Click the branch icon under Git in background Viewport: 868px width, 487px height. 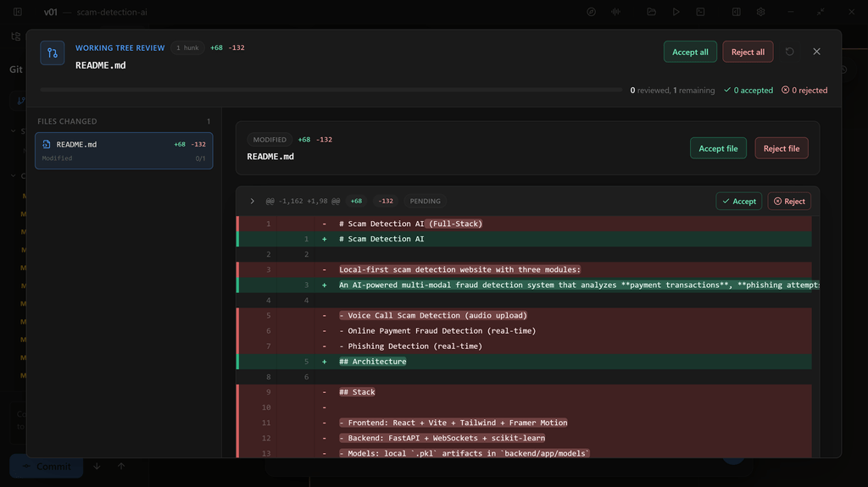[20, 101]
